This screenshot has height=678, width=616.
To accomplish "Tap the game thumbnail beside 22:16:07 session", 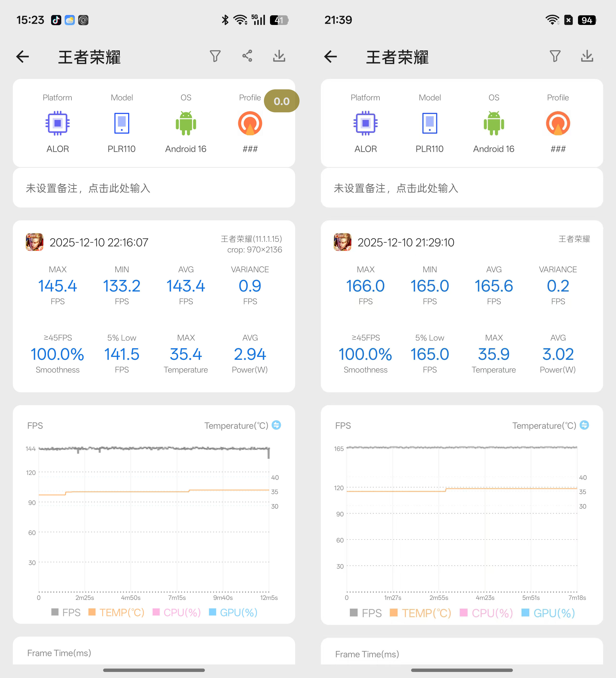I will click(35, 242).
